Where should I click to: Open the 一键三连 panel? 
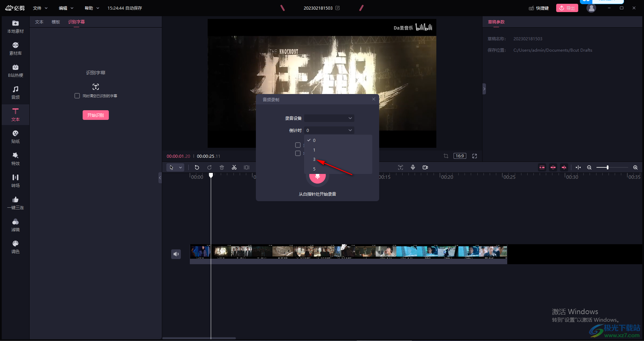coord(15,203)
